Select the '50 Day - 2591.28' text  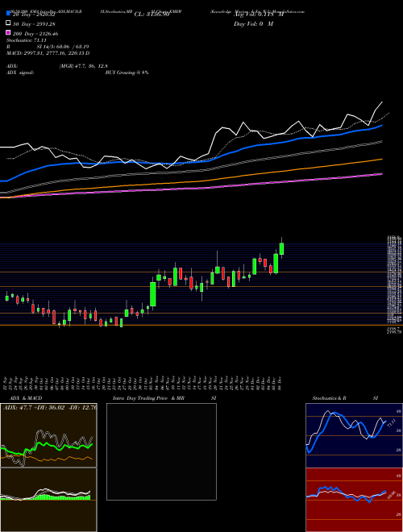pyautogui.click(x=35, y=23)
